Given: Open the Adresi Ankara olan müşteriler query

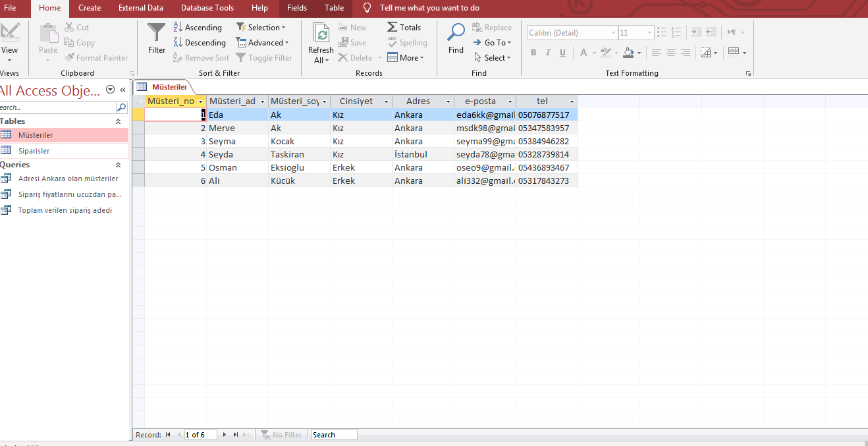Looking at the screenshot, I should pyautogui.click(x=68, y=179).
